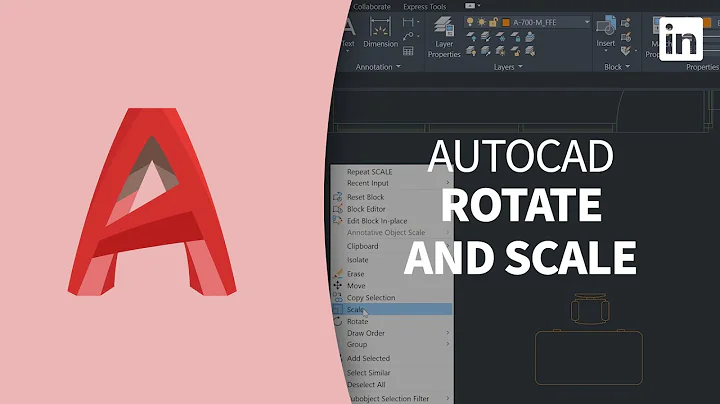Click the Make Current layer icon
Image resolution: width=720 pixels, height=404 pixels.
point(529,37)
